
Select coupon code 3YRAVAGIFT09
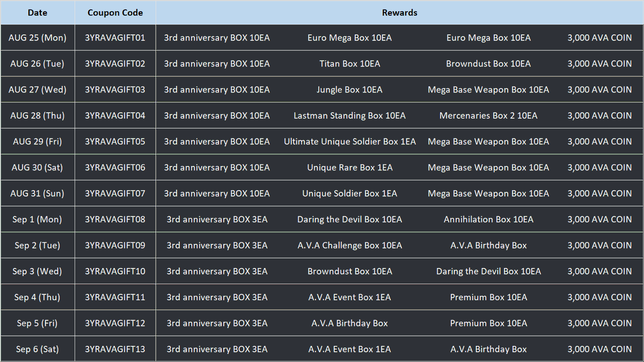115,245
